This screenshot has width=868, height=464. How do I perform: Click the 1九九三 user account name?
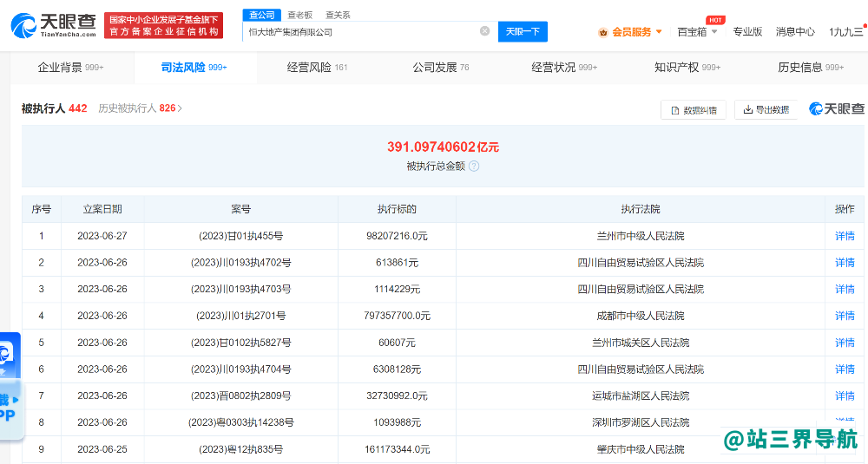tap(845, 32)
